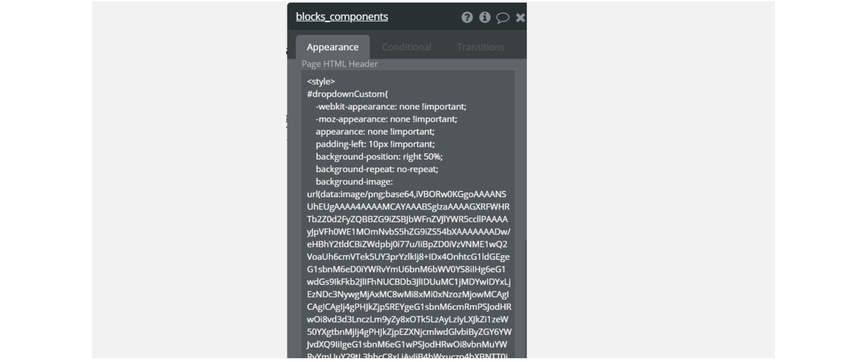Close the blocks_components property panel
The image size is (868, 362).
(x=520, y=18)
